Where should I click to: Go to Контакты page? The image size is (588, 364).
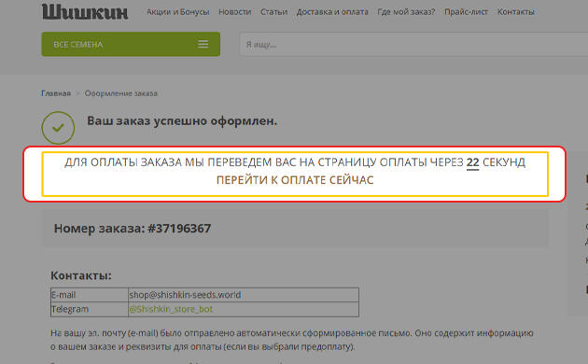[515, 12]
